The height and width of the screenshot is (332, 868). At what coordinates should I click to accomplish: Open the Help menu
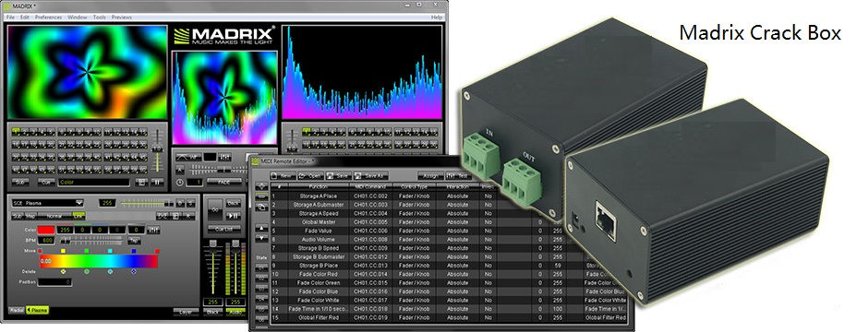point(437,18)
